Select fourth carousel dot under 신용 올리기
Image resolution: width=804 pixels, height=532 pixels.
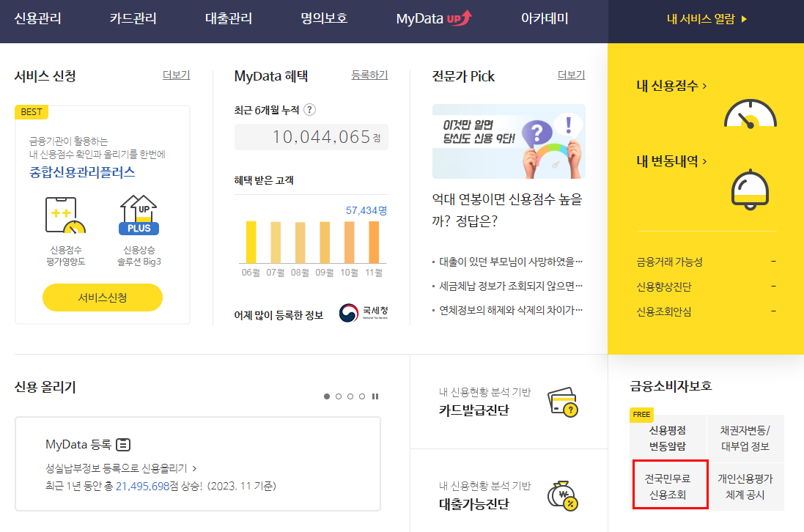coord(362,396)
